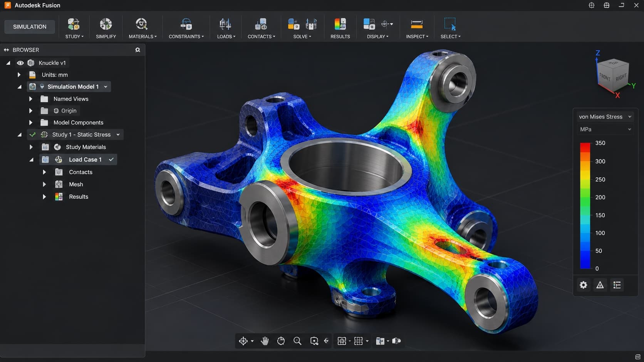Open Simulation Model 1 dropdown arrow
This screenshot has height=362, width=644.
(106, 87)
